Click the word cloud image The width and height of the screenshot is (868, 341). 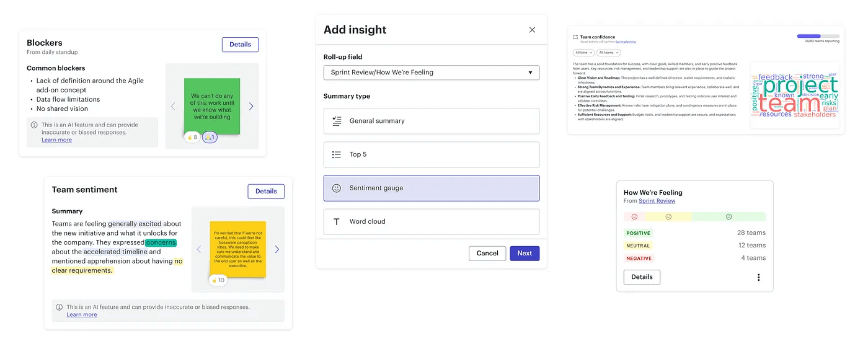(795, 95)
